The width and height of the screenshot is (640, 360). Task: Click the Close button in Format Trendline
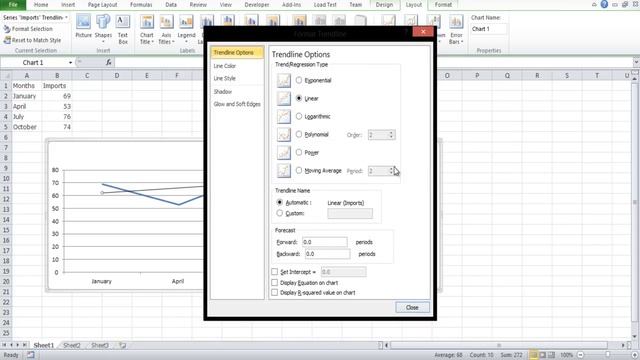click(412, 307)
